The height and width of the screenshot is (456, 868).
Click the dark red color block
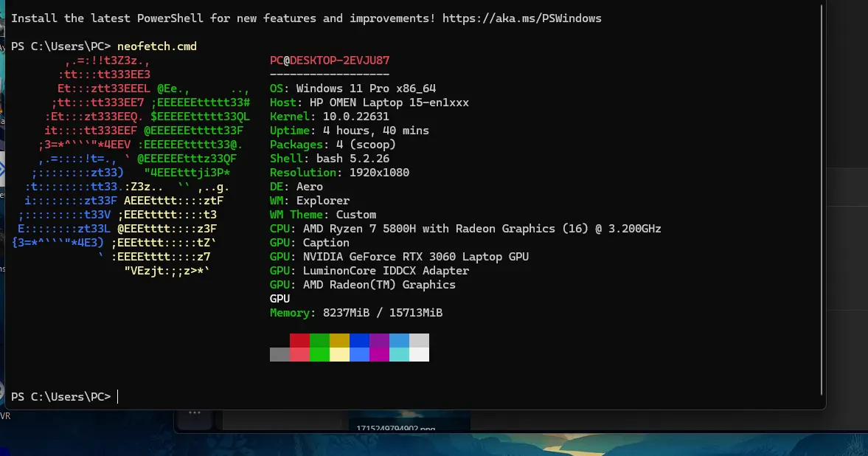(299, 340)
